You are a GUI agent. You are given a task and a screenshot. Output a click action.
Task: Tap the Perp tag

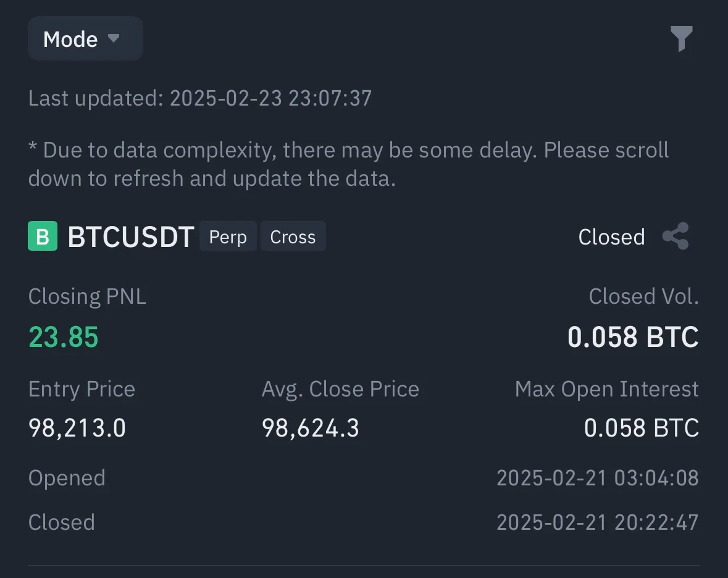tap(227, 237)
